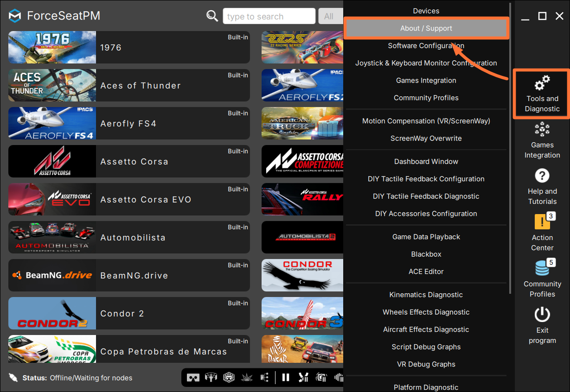This screenshot has height=392, width=570.
Task: Click the Exit program power icon
Action: pyautogui.click(x=542, y=315)
